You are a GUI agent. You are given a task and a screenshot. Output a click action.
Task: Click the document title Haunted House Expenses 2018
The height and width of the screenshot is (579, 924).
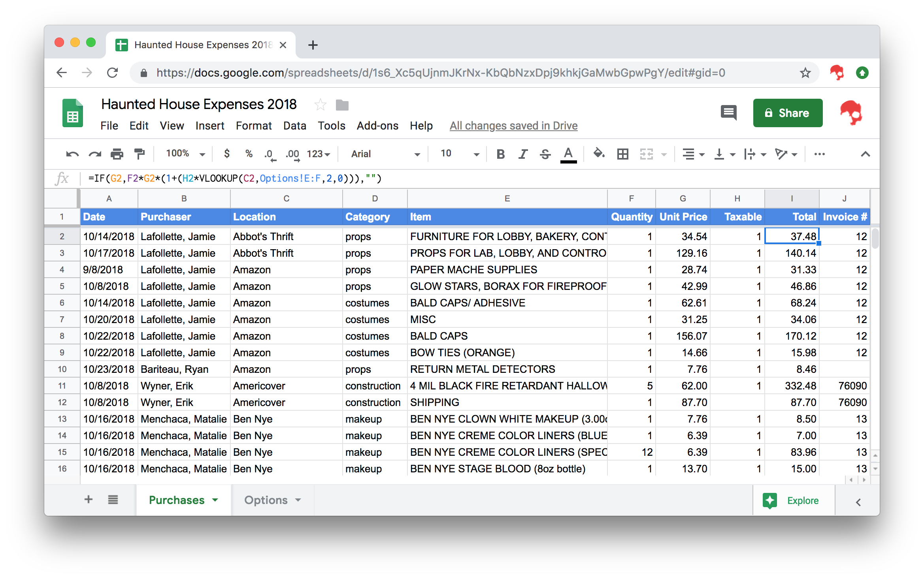[199, 104]
